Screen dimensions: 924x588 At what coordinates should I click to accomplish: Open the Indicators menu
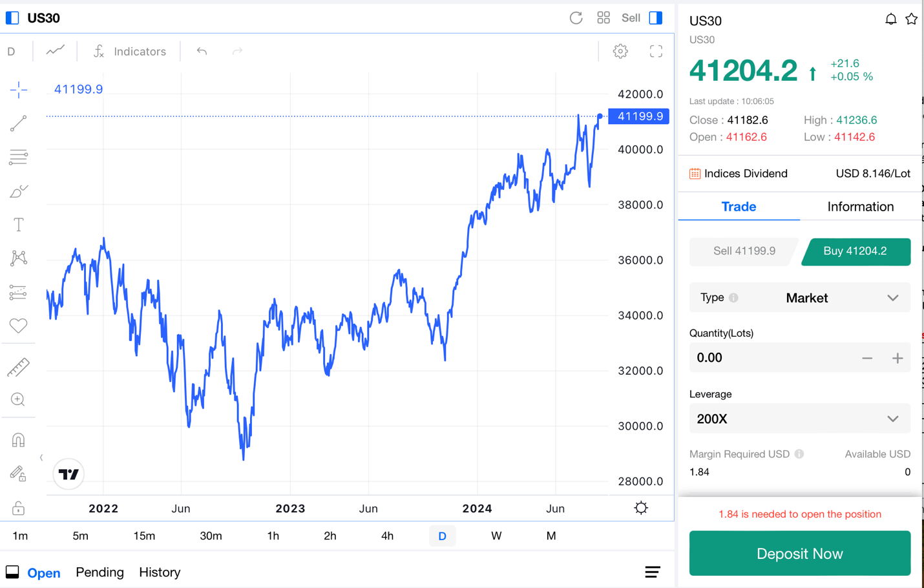coord(130,52)
